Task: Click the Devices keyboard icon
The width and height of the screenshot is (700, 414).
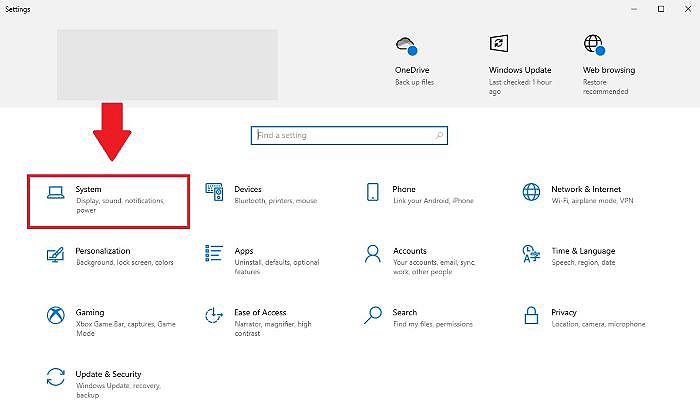Action: click(214, 191)
